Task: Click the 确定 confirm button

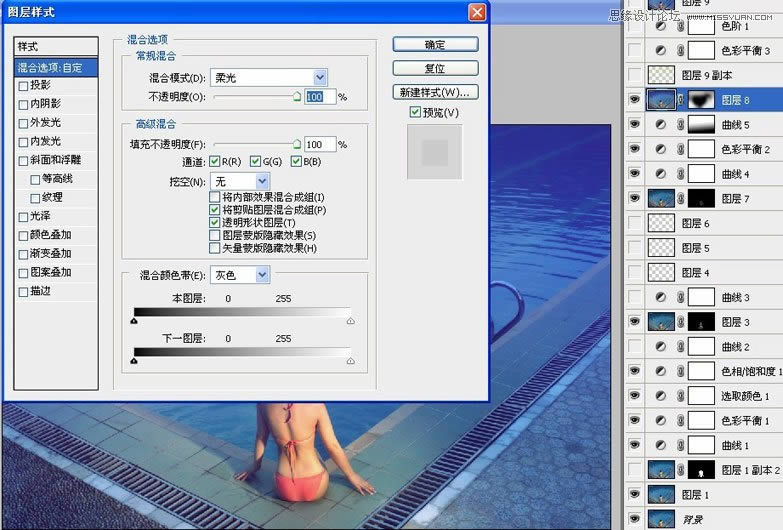Action: click(x=433, y=45)
